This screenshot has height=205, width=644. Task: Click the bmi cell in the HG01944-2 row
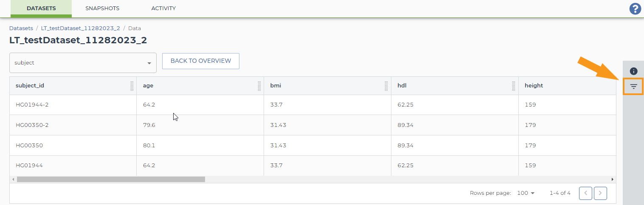pyautogui.click(x=327, y=105)
